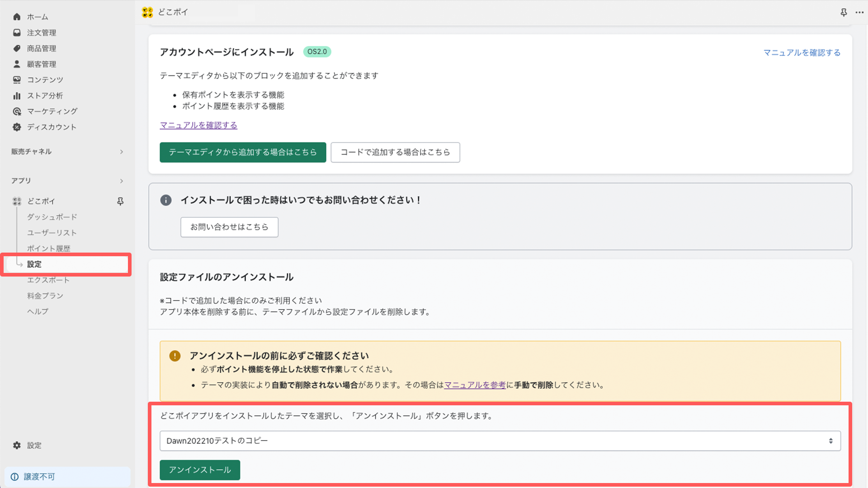Open エクスポート in どこポイ submenu

point(48,280)
